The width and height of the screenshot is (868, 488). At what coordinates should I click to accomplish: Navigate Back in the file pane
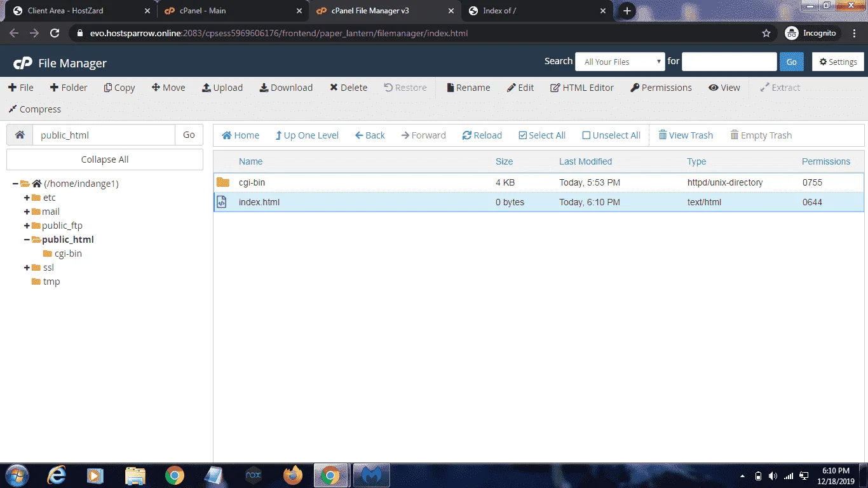370,135
